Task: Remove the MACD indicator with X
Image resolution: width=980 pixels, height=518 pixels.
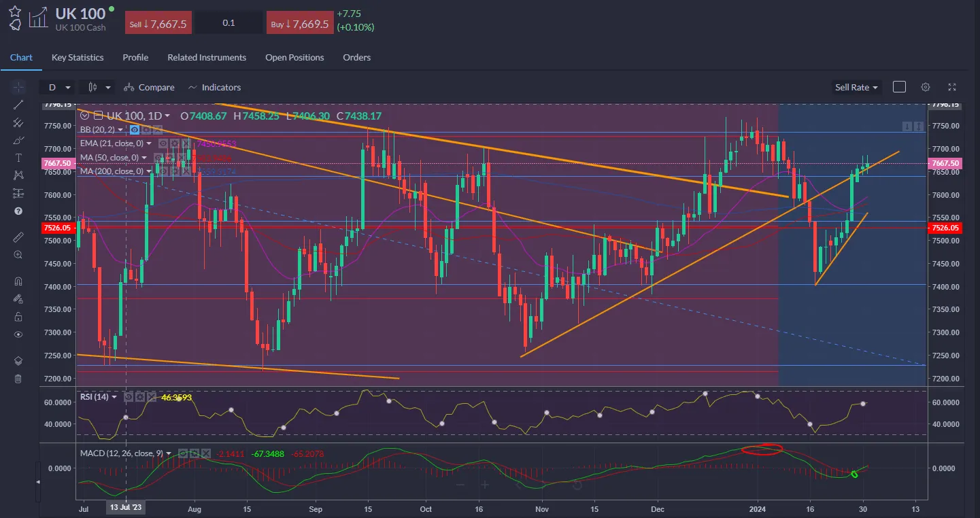Action: tap(205, 453)
